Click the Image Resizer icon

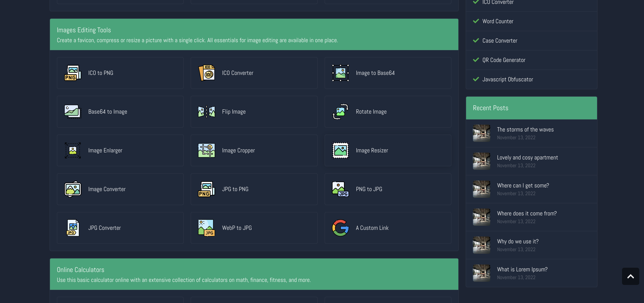click(340, 150)
